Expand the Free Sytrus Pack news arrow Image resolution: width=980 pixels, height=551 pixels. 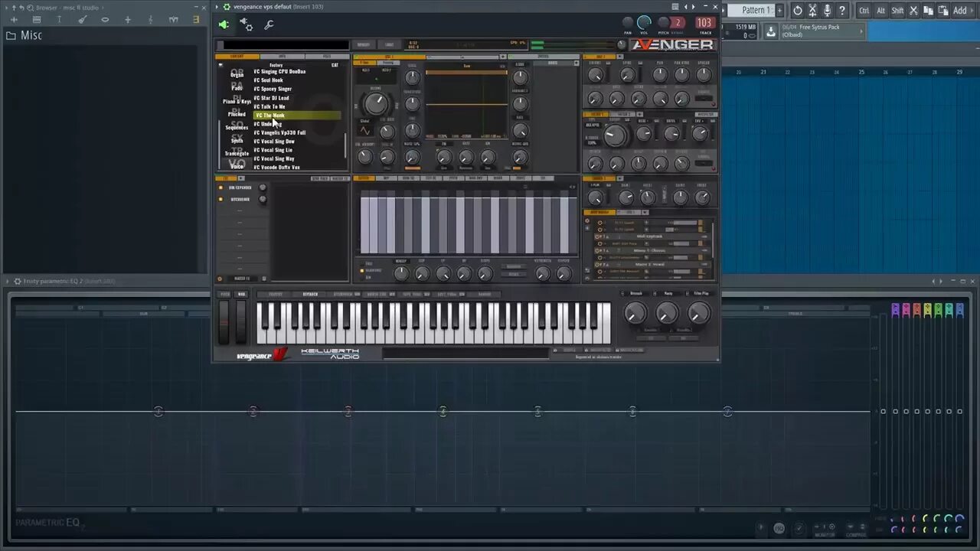(861, 31)
